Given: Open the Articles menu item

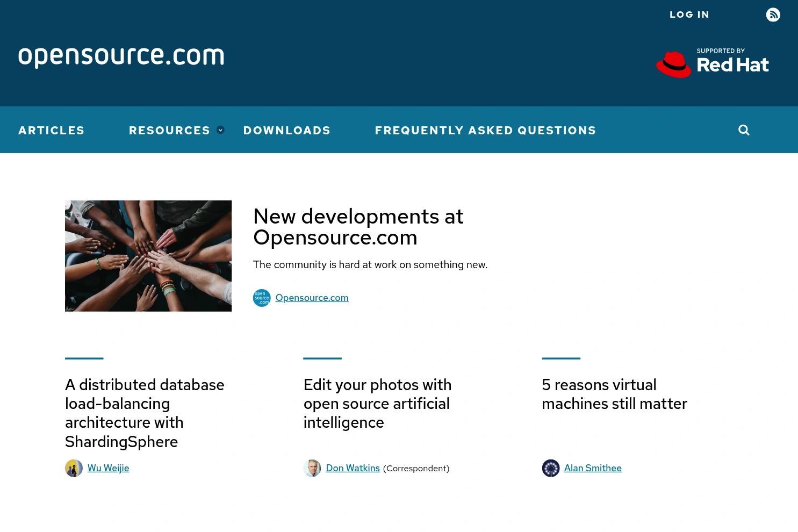Looking at the screenshot, I should [52, 130].
